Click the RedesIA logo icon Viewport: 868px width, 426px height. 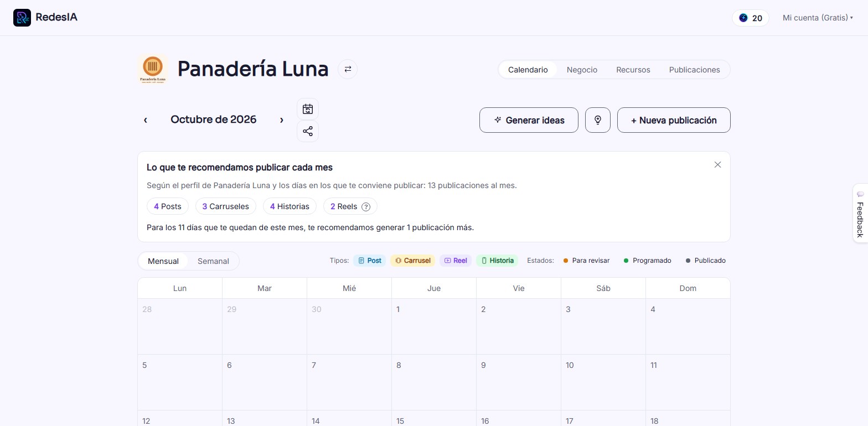click(x=22, y=18)
